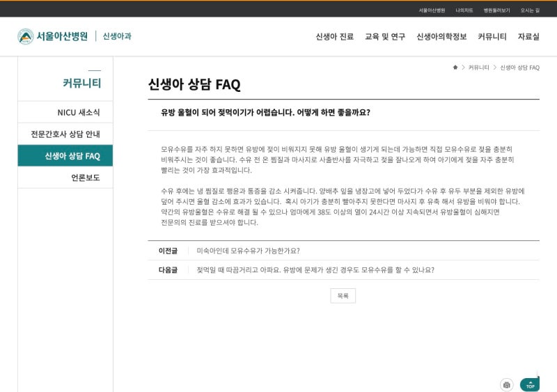
Task: Open 신생아의학정보 menu
Action: (x=441, y=37)
